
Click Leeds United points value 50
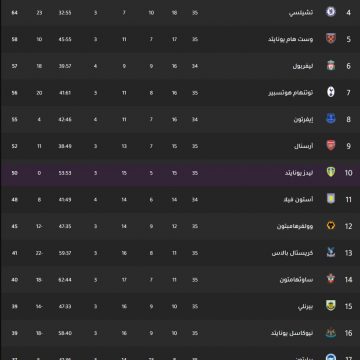(14, 173)
